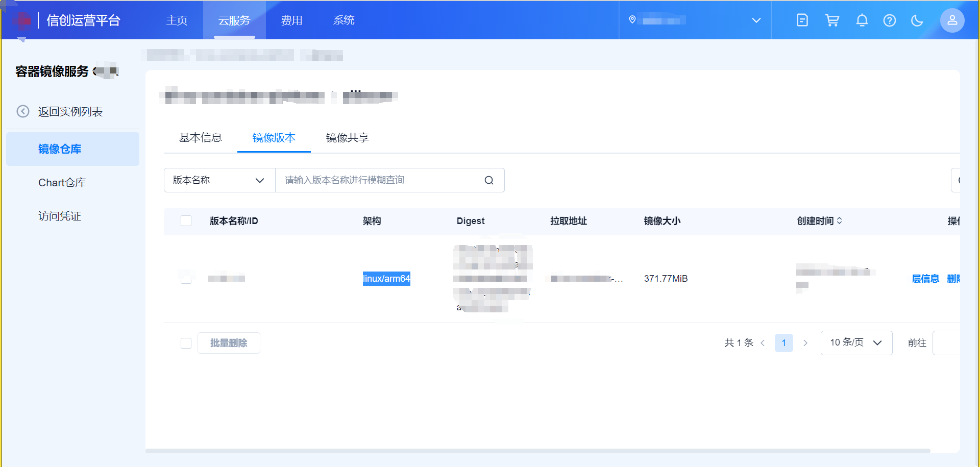
Task: Return via 返回实例列表 link
Action: 70,112
